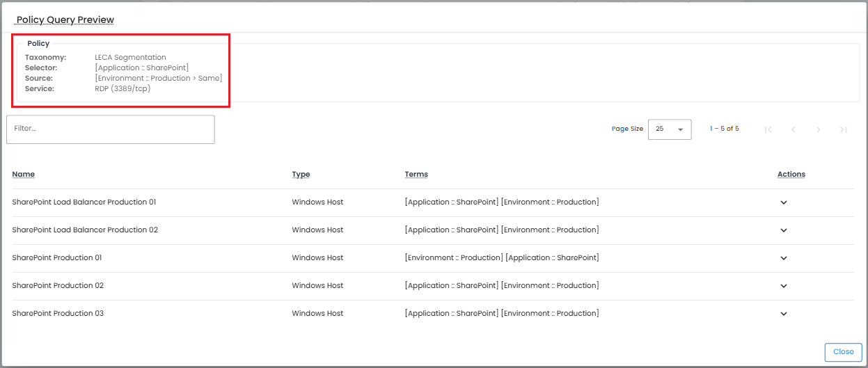The image size is (868, 368).
Task: Select the SharePoint Production 03 row name
Action: 58,314
